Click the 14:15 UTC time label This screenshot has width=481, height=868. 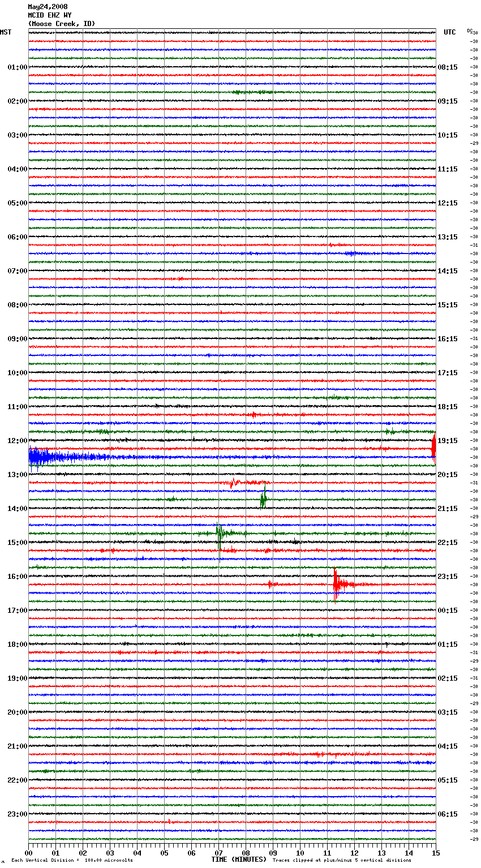[x=448, y=271]
